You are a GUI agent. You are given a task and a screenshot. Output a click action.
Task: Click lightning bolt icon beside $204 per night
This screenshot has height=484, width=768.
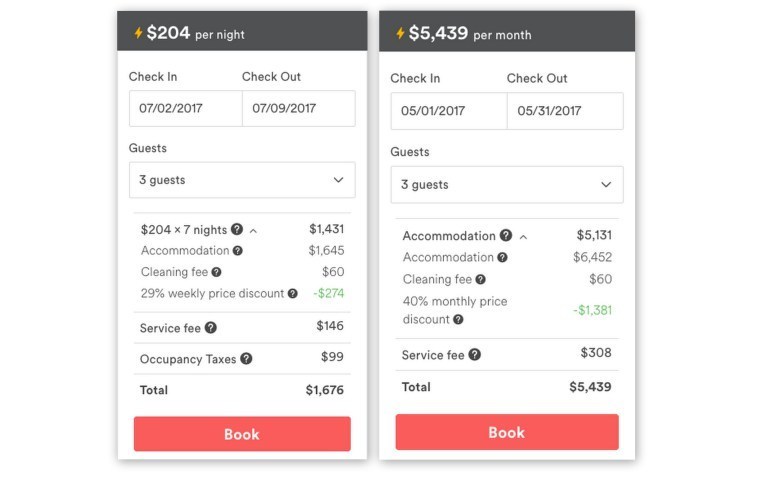click(138, 33)
